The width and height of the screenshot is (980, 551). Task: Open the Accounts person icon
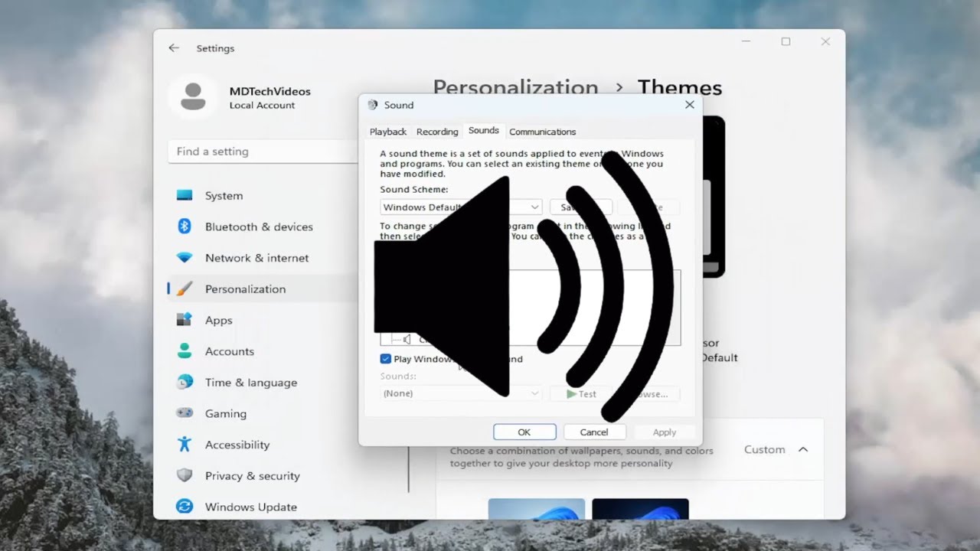[x=185, y=351]
